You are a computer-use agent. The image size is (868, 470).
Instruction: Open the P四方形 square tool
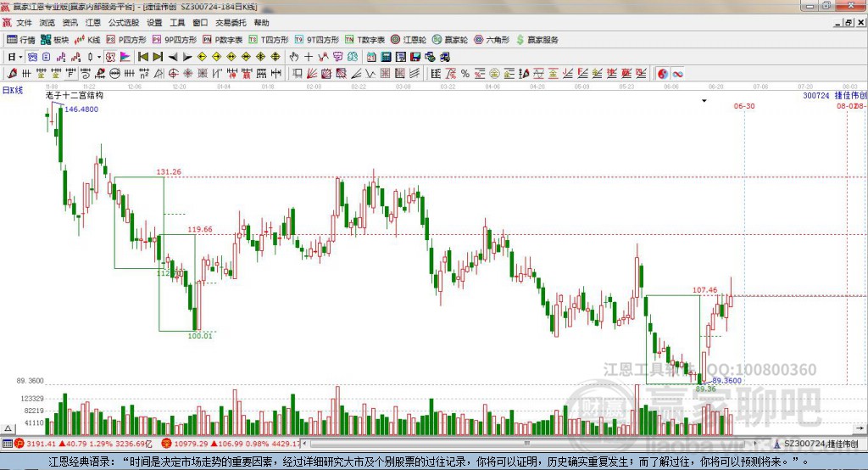(x=126, y=40)
